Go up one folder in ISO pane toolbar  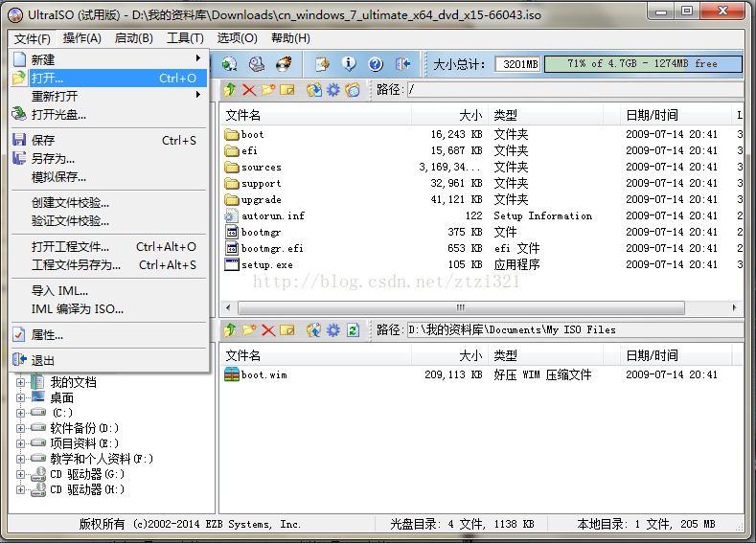tap(230, 89)
